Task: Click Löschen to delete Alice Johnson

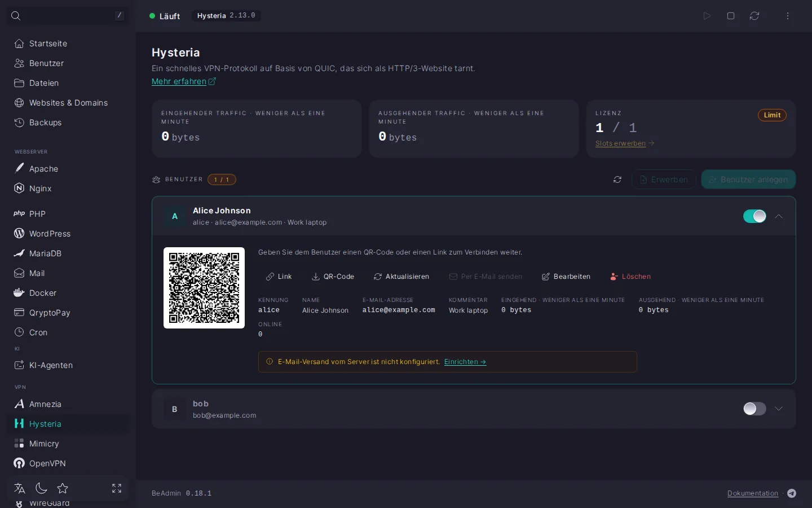Action: (x=630, y=277)
